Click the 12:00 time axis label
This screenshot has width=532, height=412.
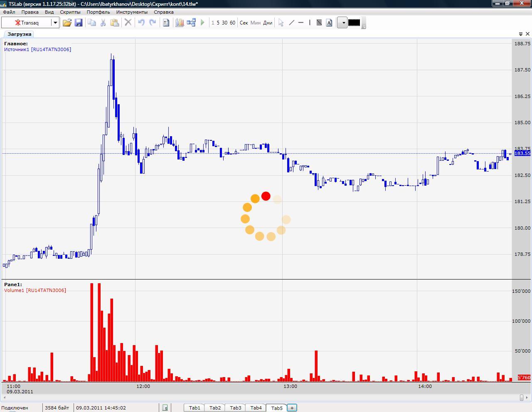(143, 386)
